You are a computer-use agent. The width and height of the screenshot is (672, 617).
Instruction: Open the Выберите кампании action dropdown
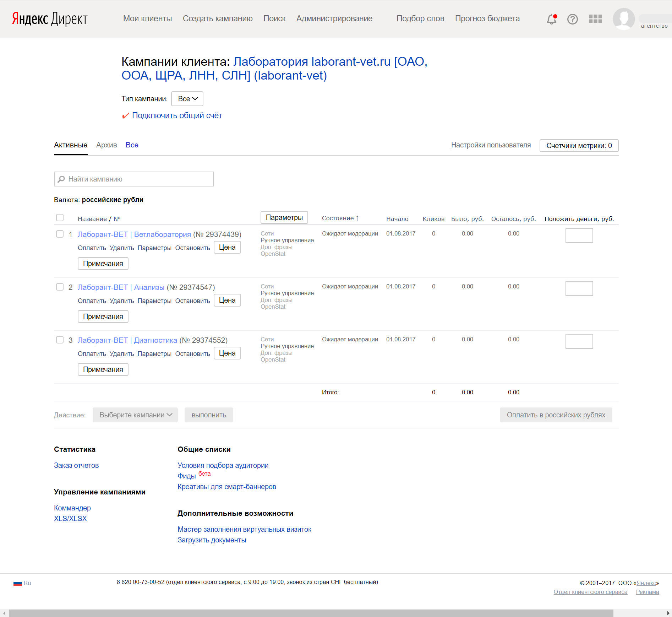pos(135,415)
